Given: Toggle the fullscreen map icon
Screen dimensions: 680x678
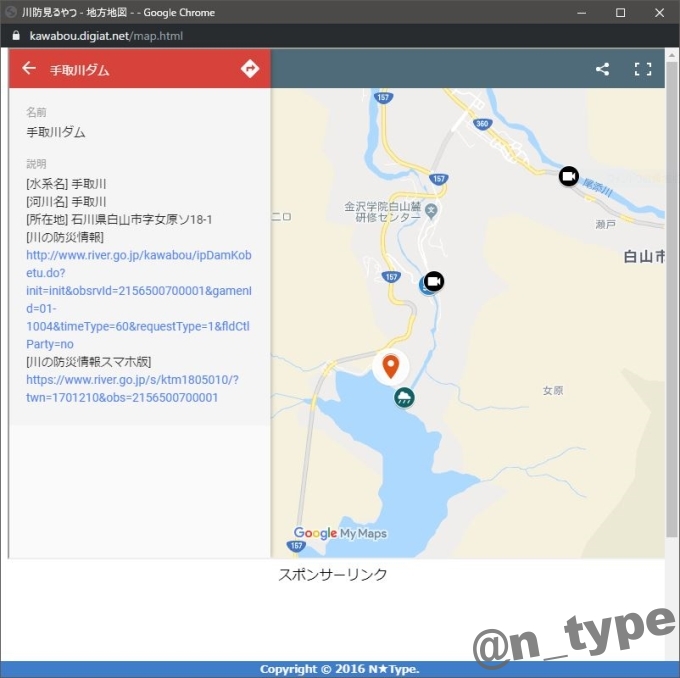Looking at the screenshot, I should [643, 70].
